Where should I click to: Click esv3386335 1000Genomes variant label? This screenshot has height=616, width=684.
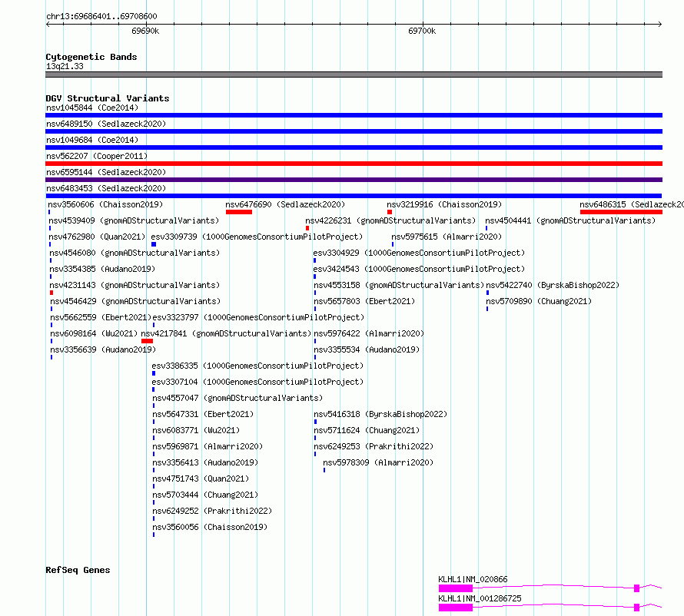(257, 366)
